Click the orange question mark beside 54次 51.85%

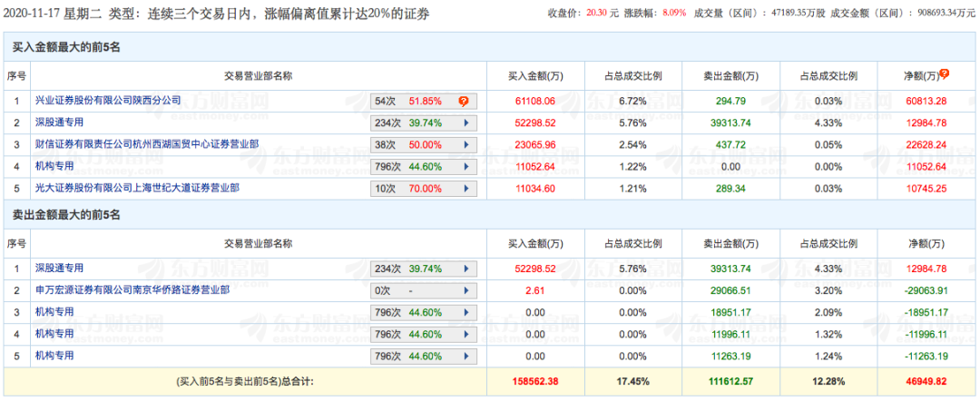tap(464, 101)
